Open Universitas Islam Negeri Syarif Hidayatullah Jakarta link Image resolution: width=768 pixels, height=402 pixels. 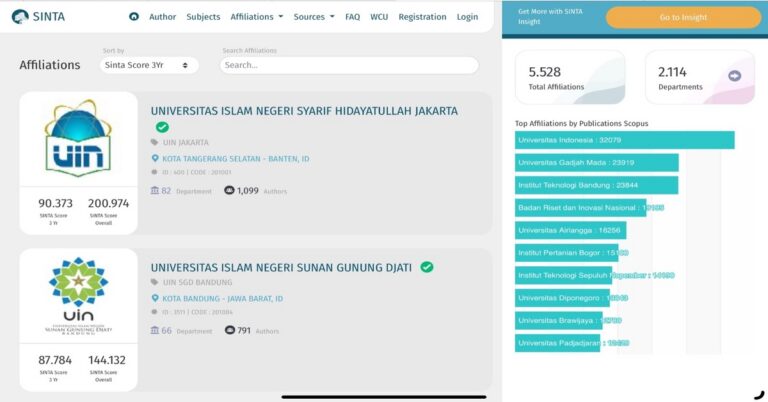pos(304,111)
